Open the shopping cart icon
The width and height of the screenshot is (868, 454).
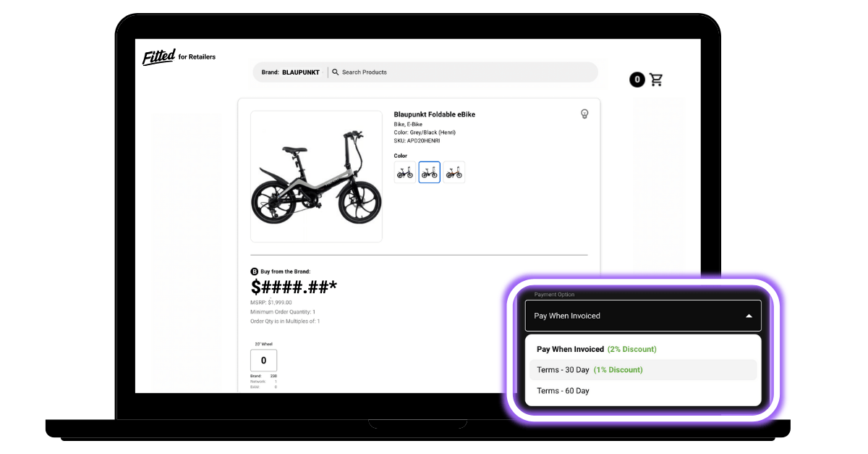[656, 80]
